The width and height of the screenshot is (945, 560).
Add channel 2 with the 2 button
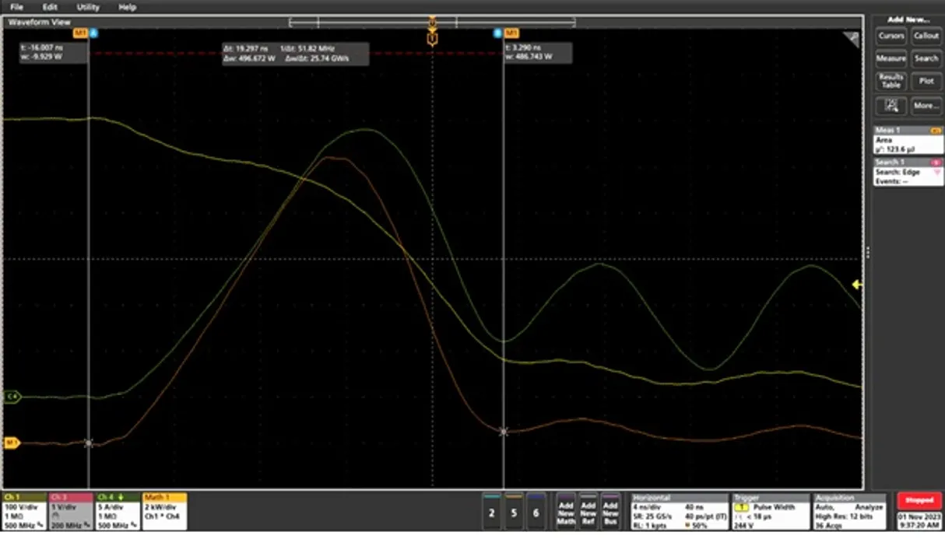491,512
